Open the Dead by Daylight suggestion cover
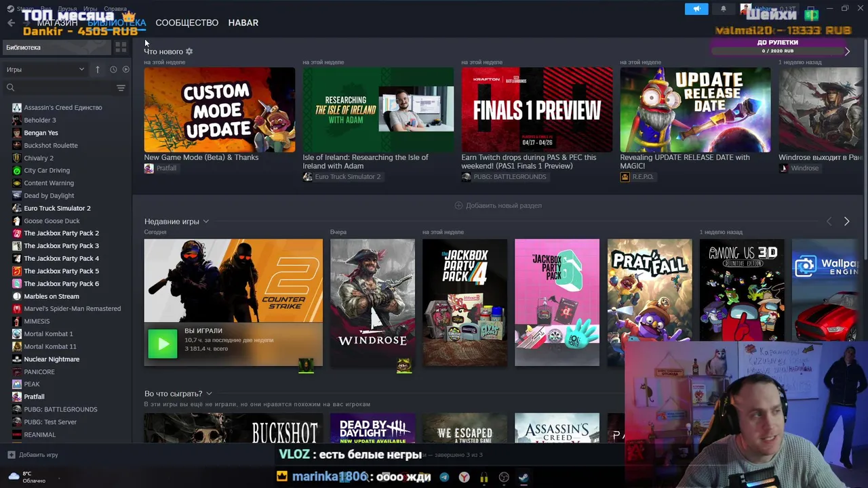The width and height of the screenshot is (868, 488). [372, 428]
